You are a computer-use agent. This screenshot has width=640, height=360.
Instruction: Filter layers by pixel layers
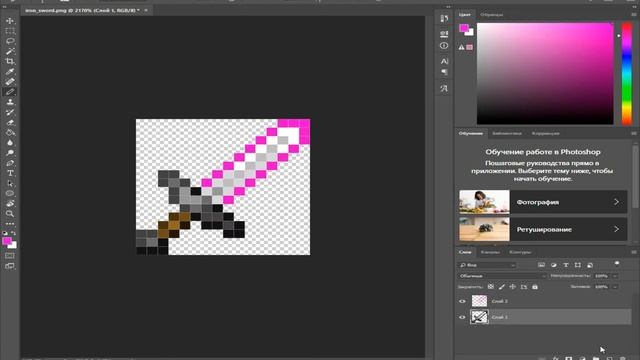point(541,265)
